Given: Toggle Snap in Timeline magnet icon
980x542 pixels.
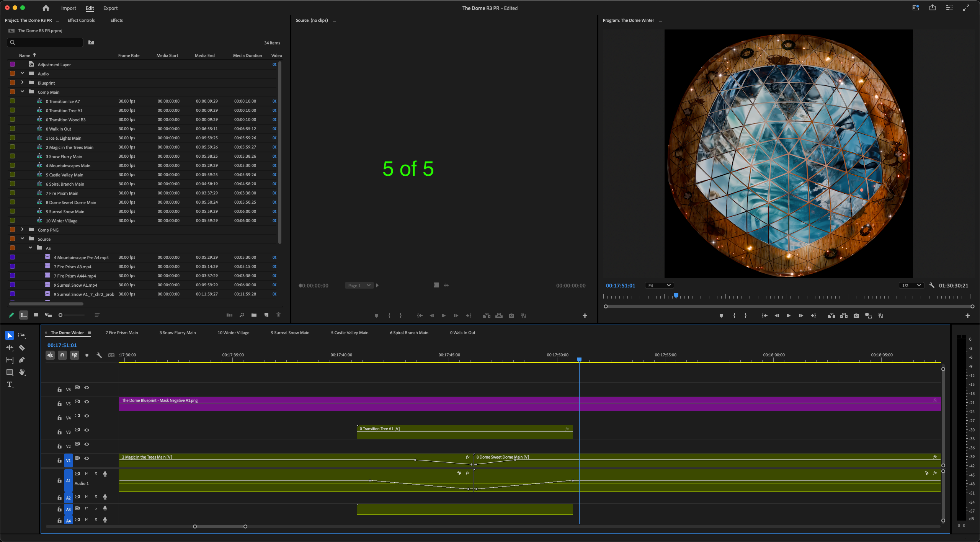Looking at the screenshot, I should 62,355.
